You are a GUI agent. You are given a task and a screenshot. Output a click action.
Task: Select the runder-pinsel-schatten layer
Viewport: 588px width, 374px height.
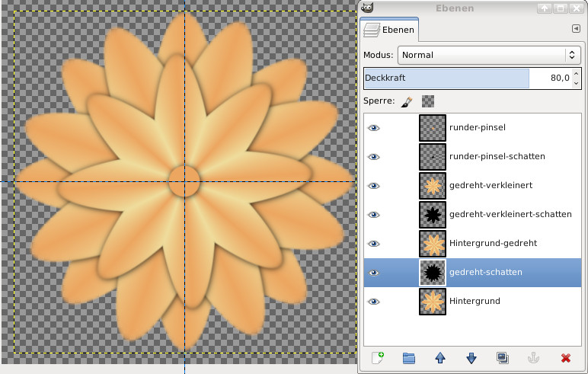[x=497, y=156]
